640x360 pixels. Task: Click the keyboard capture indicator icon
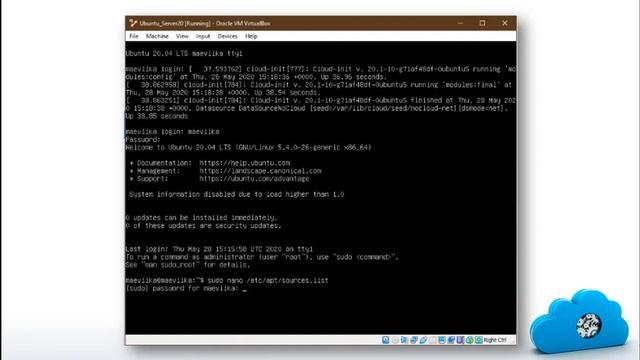[x=479, y=340]
